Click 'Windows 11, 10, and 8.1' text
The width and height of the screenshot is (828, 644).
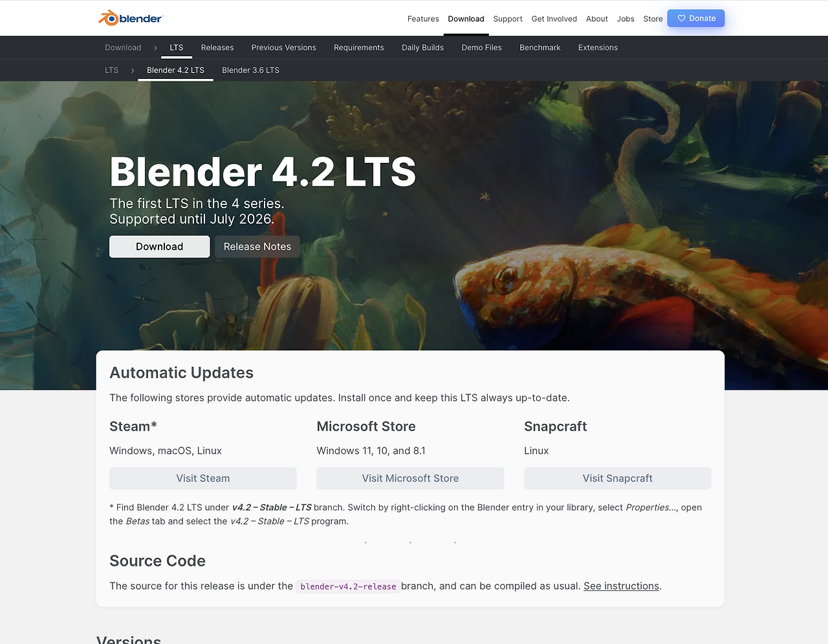(371, 451)
